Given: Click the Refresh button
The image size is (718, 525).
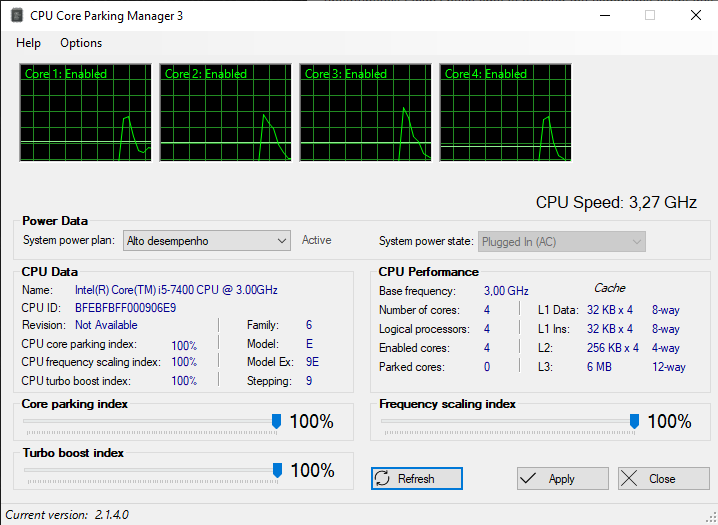Looking at the screenshot, I should tap(416, 479).
